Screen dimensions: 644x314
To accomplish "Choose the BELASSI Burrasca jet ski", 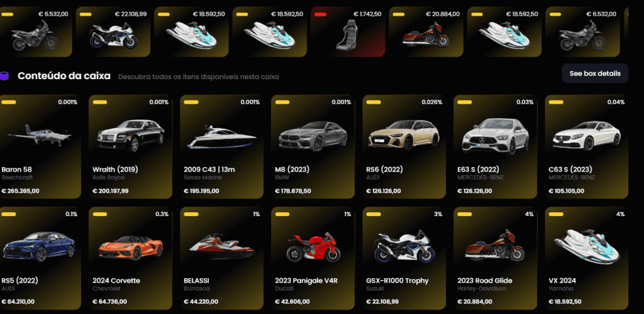I will (222, 258).
